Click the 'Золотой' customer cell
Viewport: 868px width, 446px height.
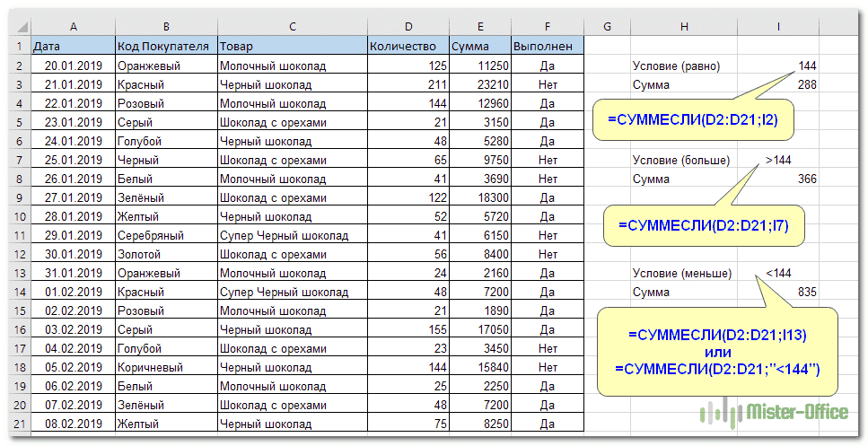[x=165, y=254]
